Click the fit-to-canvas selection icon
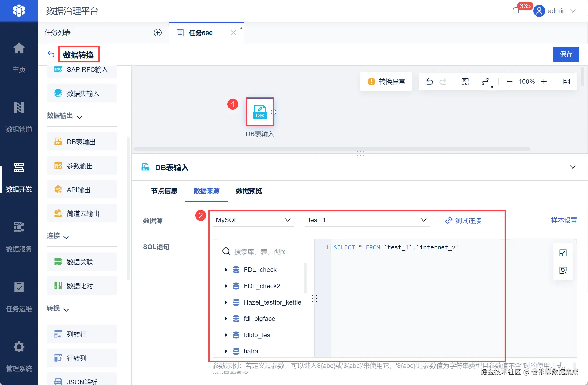 pyautogui.click(x=465, y=82)
